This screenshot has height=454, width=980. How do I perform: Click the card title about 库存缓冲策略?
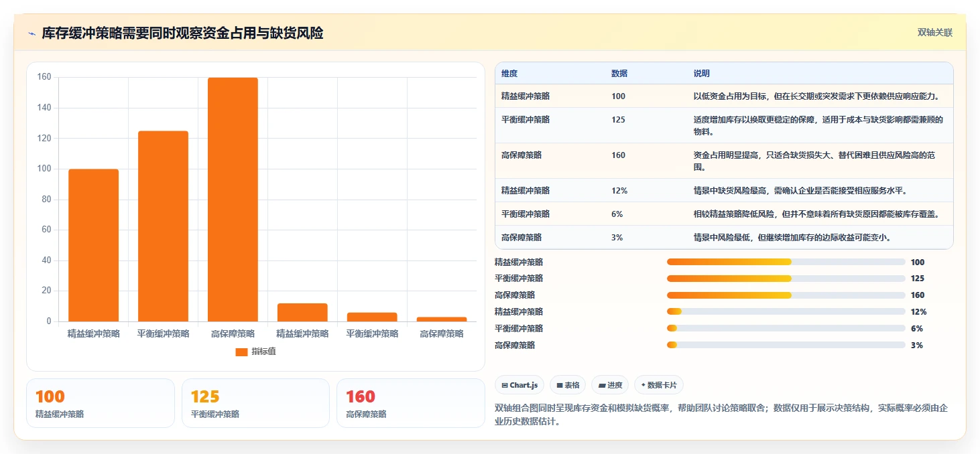(182, 33)
